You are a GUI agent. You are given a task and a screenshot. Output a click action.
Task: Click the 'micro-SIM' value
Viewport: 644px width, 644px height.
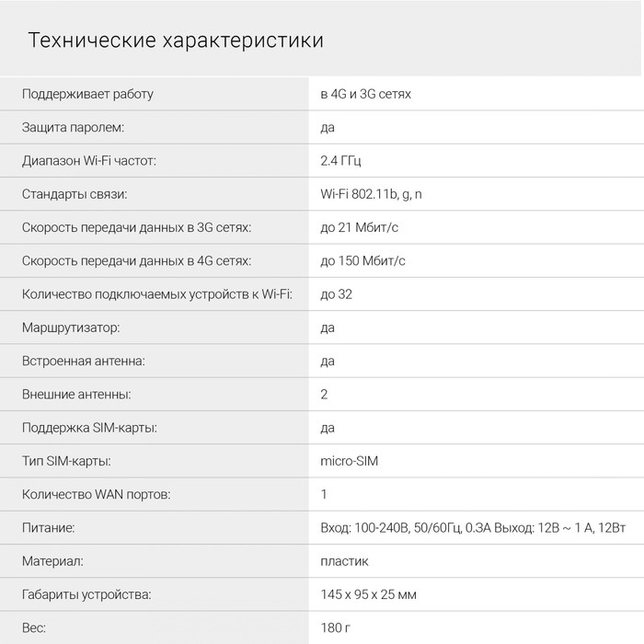pos(349,461)
